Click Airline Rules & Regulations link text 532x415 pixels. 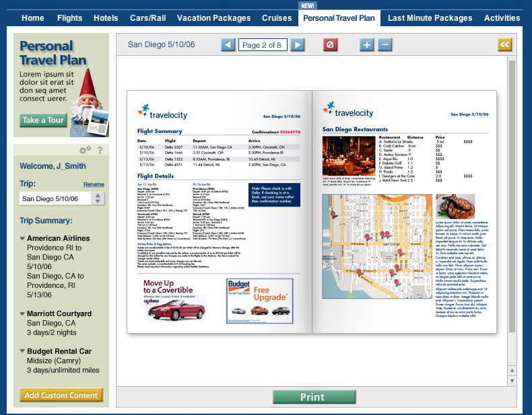tap(154, 244)
